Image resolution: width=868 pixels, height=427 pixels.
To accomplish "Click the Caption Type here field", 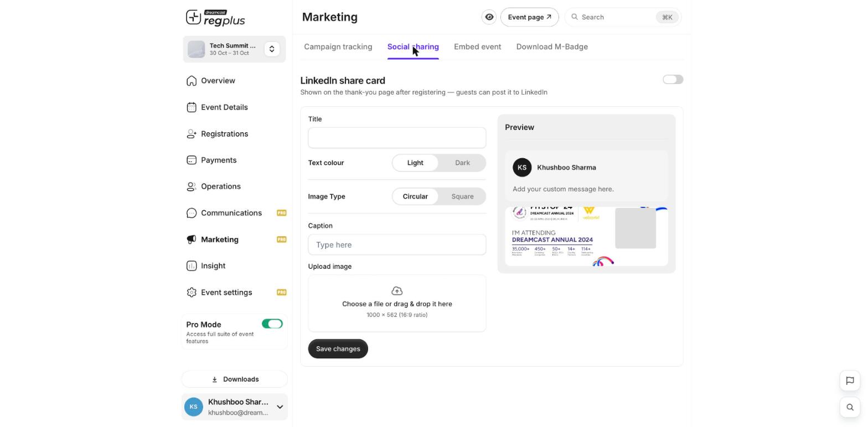I will point(397,245).
